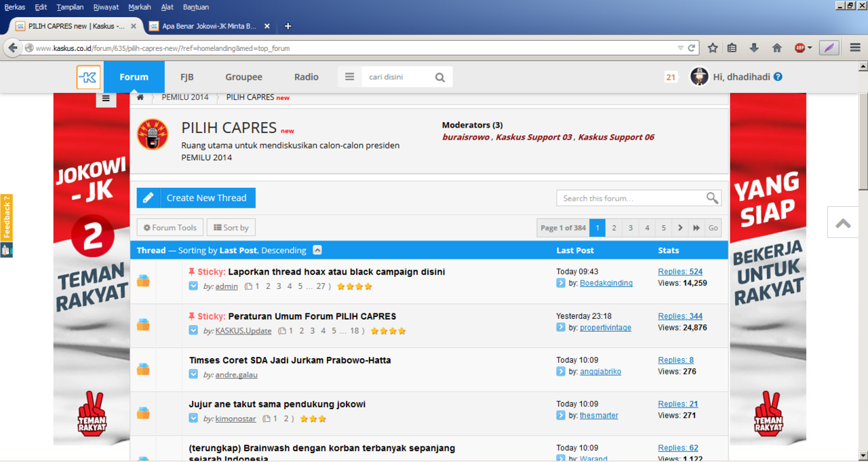The height and width of the screenshot is (462, 868).
Task: Open the Kaskus category list icon
Action: pos(350,77)
